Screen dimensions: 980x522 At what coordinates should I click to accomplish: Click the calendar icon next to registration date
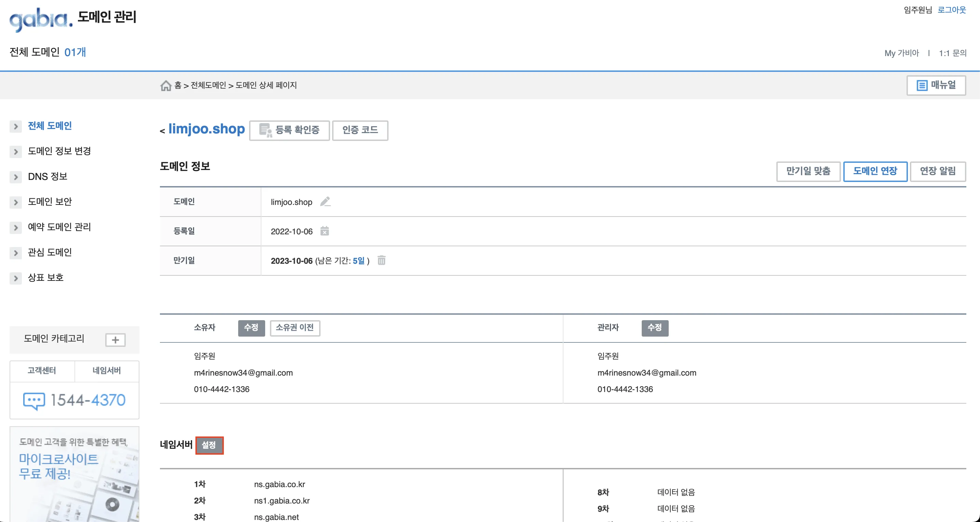coord(325,231)
